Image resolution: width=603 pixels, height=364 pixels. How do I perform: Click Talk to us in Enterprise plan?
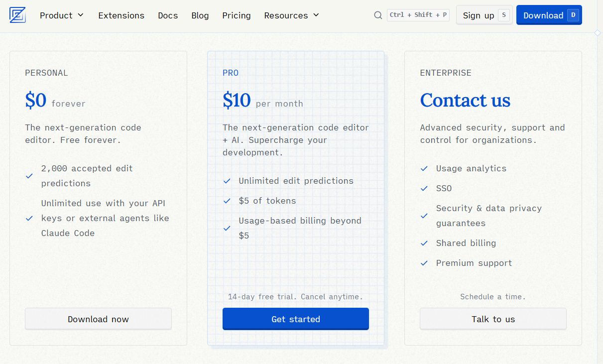click(493, 319)
